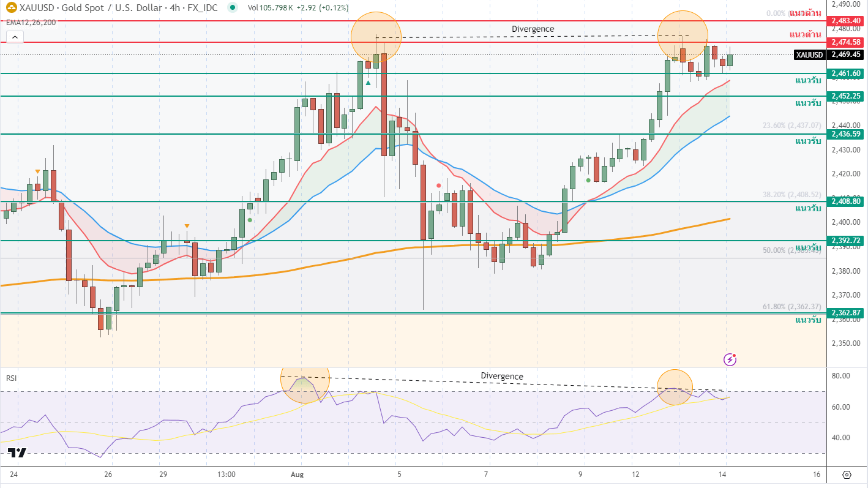868x488 pixels.
Task: Click the 60.00 RSI scale value
Action: click(x=840, y=407)
